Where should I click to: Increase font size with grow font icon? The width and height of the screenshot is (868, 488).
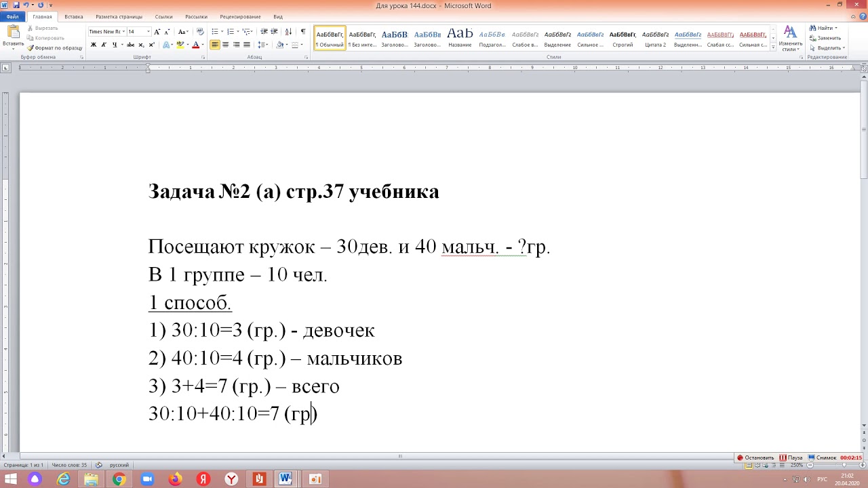[157, 32]
